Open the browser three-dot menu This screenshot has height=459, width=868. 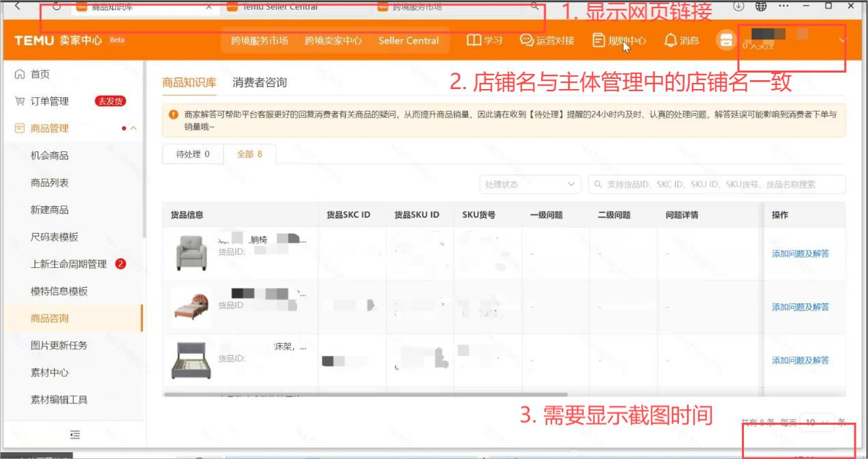point(784,6)
